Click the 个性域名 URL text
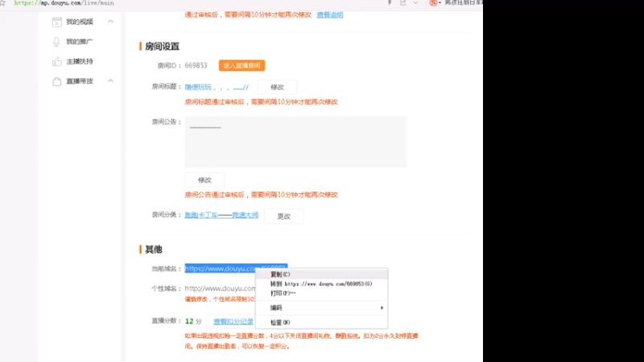644x362 pixels. 220,288
